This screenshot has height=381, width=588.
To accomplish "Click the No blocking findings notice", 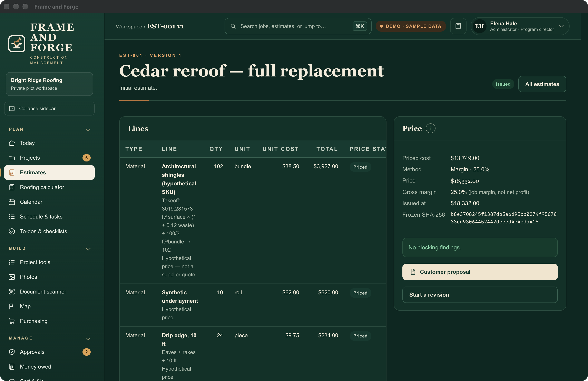I will (x=480, y=247).
